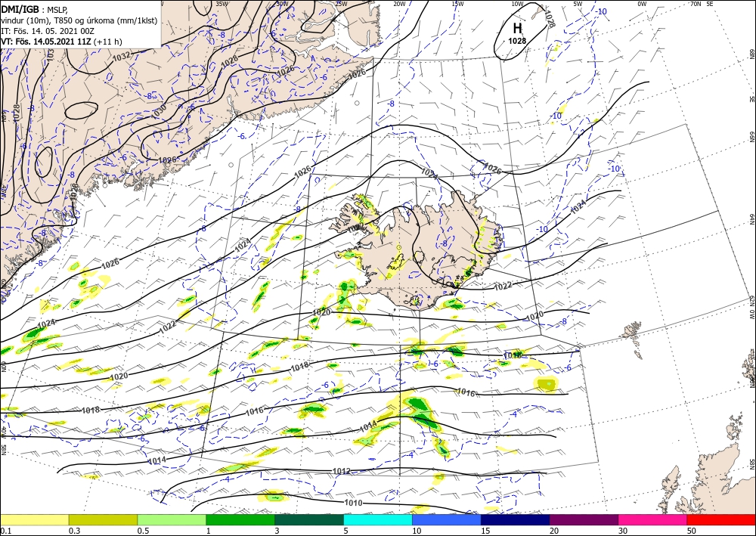Image resolution: width=756 pixels, height=536 pixels.
Task: Click the 'vindur (10m), T850 og úrkoma' line
Action: 79,20
